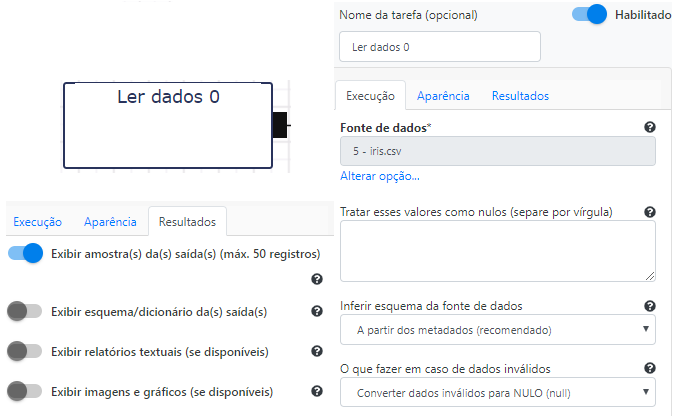677x419 pixels.
Task: Click the output port of Ler dados 0 node
Action: (x=280, y=125)
